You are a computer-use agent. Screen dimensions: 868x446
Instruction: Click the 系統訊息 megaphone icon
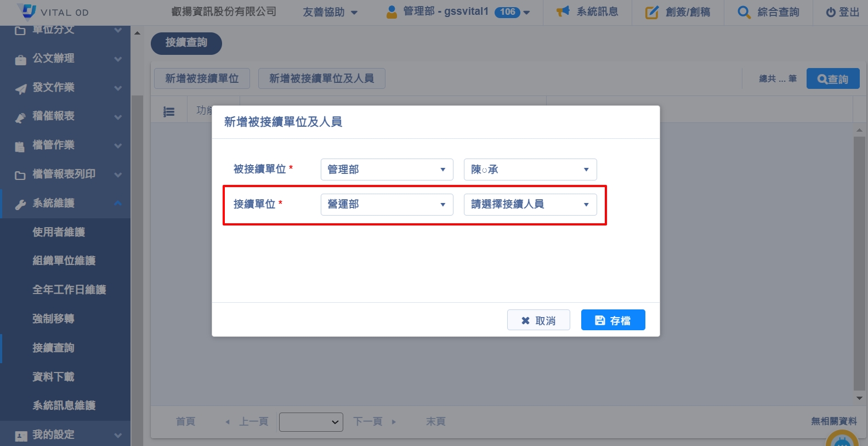[563, 12]
